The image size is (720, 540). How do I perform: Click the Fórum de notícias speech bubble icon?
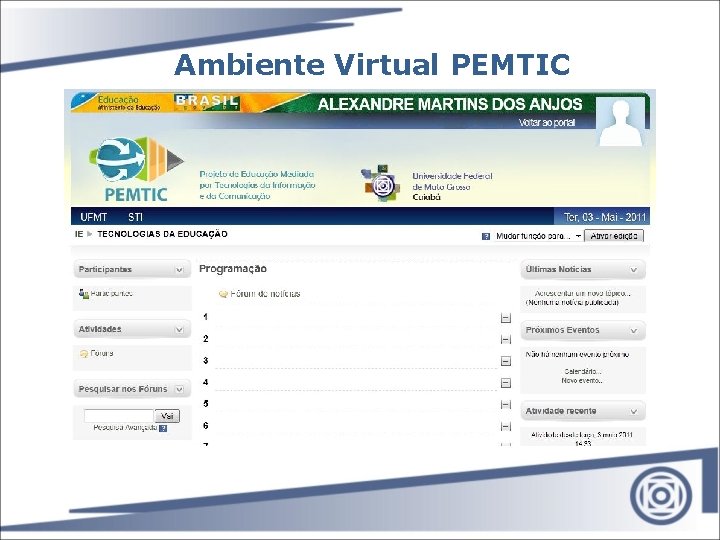coord(223,294)
